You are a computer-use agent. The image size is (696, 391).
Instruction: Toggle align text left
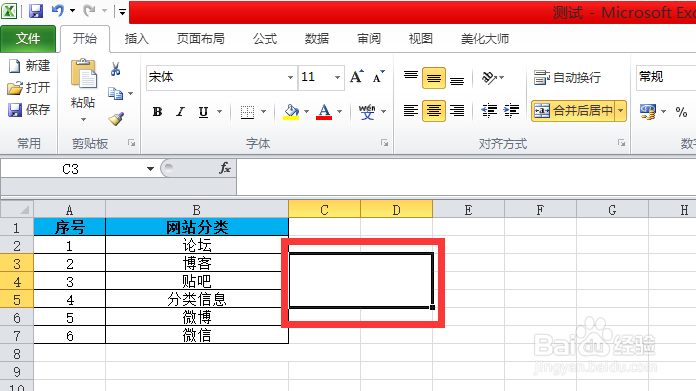coord(411,111)
